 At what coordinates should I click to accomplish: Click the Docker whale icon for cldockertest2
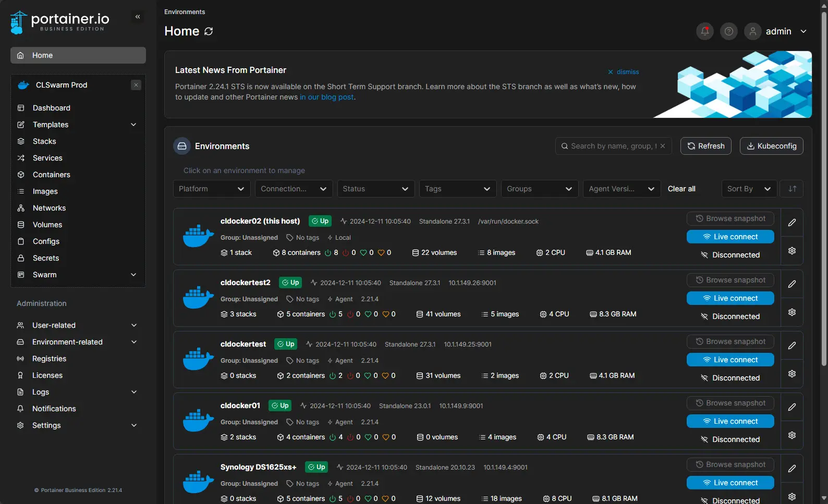coord(198,298)
